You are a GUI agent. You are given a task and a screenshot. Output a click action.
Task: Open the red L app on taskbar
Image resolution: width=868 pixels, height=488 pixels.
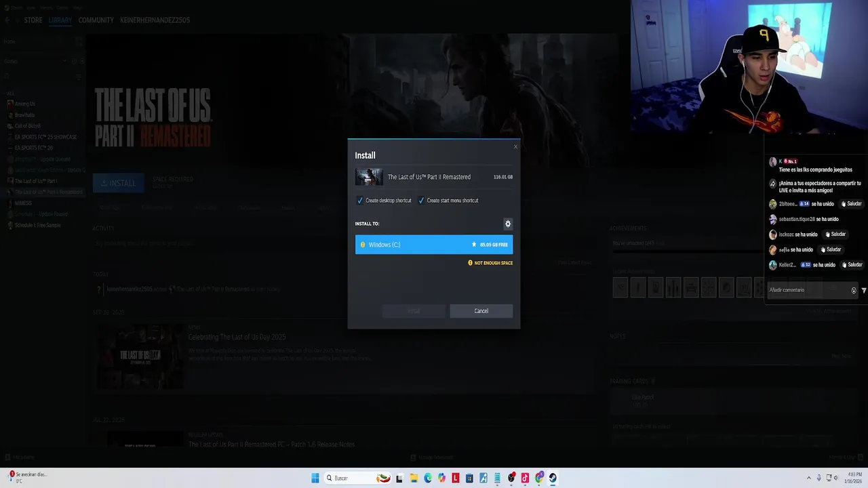[x=456, y=478]
